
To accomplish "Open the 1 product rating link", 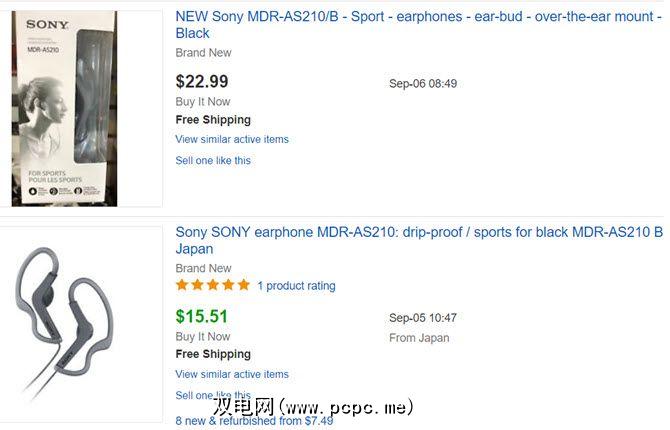I will [x=296, y=286].
